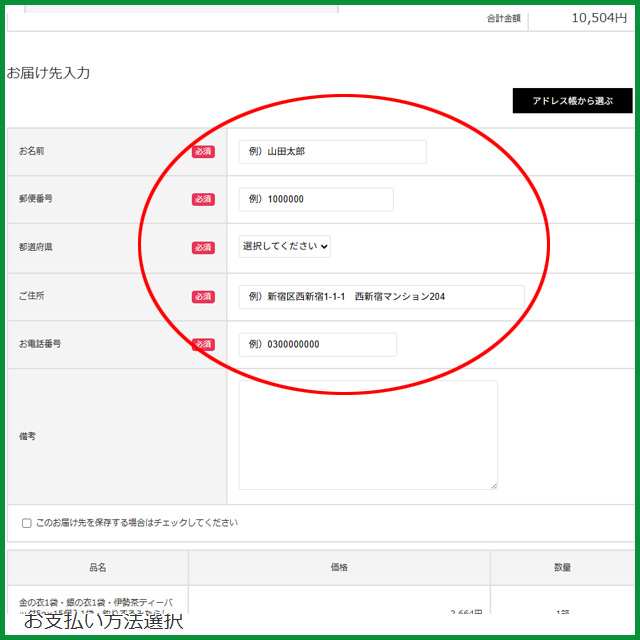Click the 10,504円 total amount
640x640 pixels.
(599, 17)
